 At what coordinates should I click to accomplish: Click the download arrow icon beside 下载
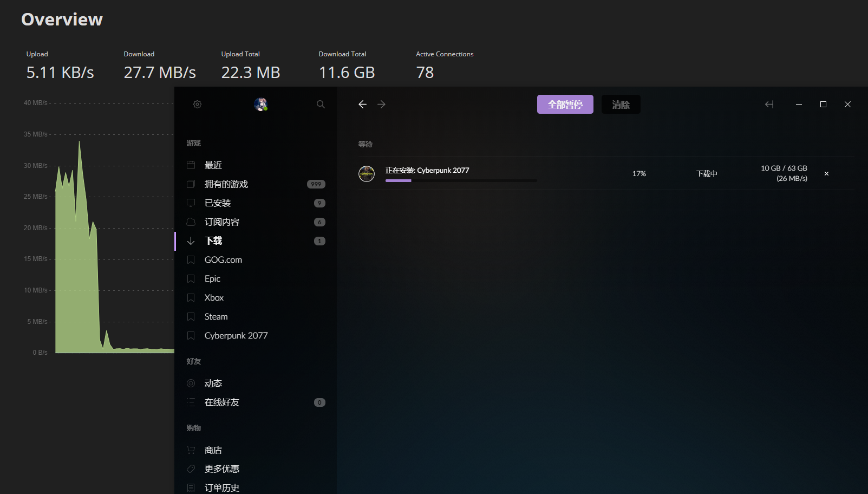point(191,240)
